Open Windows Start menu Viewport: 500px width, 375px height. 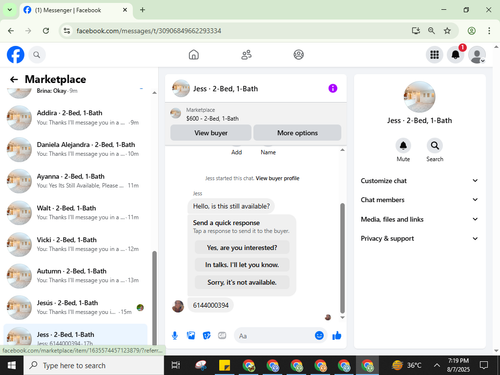pos(12,365)
